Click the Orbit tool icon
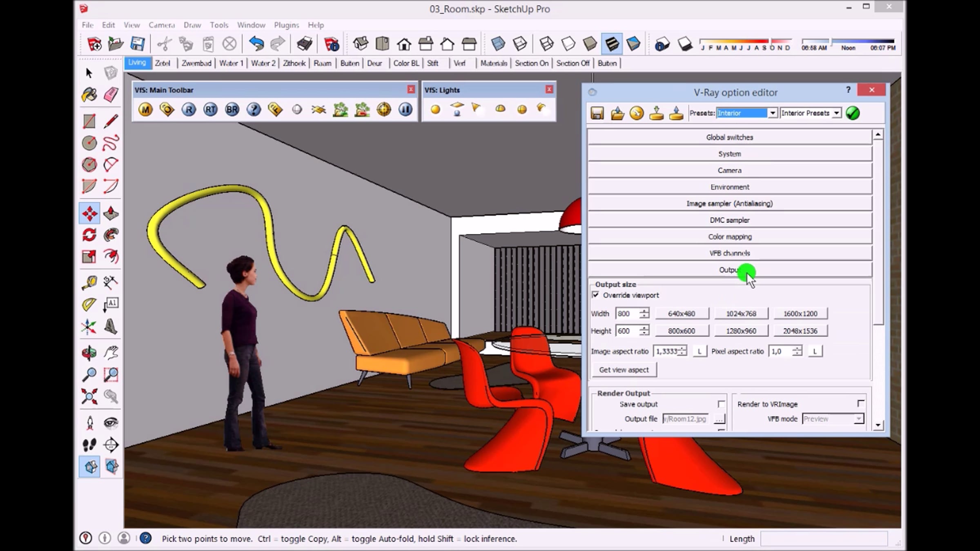Viewport: 980px width, 551px height. (89, 353)
